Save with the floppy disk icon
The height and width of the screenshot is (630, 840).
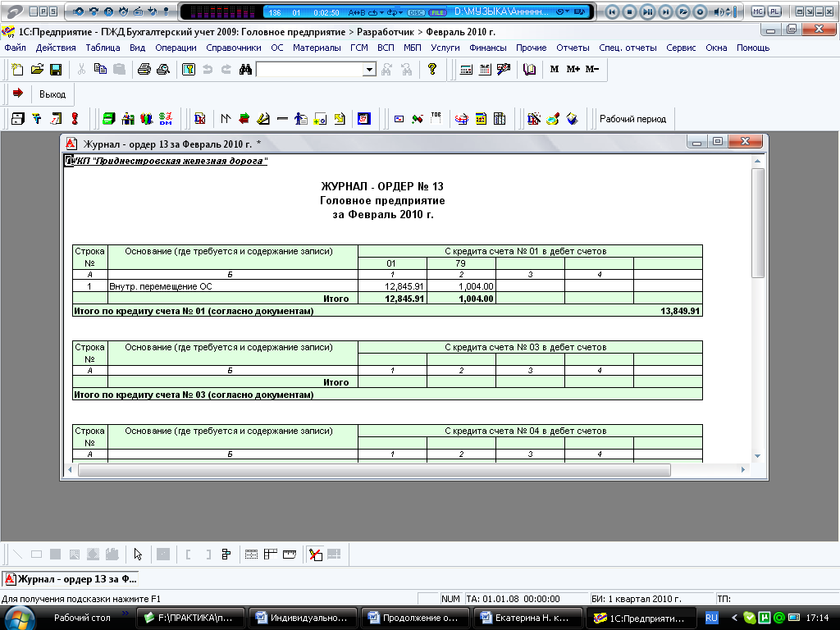click(56, 69)
